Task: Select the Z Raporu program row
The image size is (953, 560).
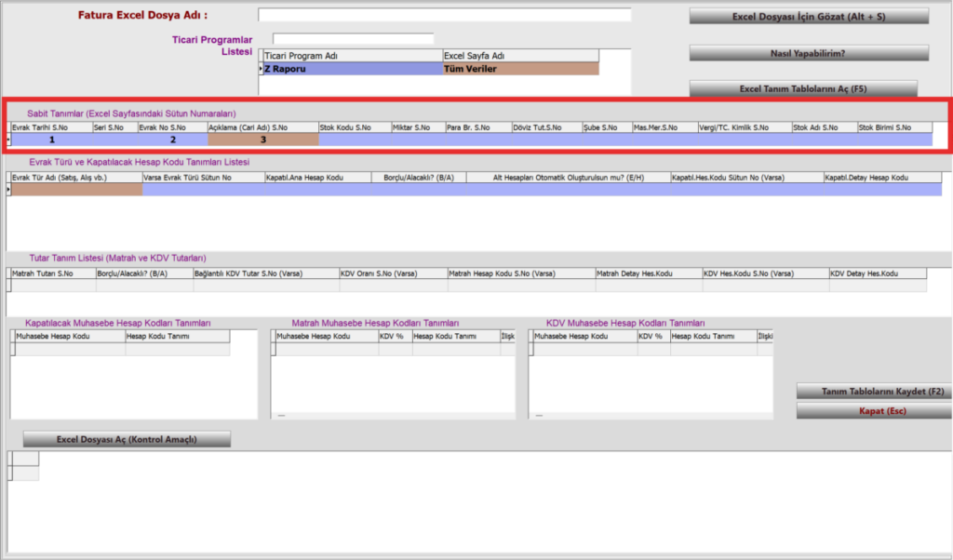Action: 353,69
